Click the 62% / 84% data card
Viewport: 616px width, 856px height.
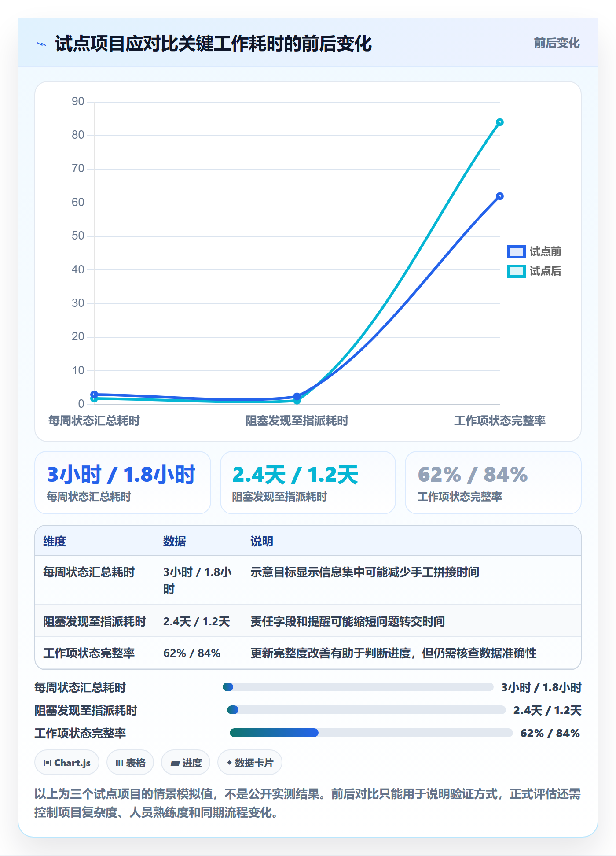tap(493, 483)
